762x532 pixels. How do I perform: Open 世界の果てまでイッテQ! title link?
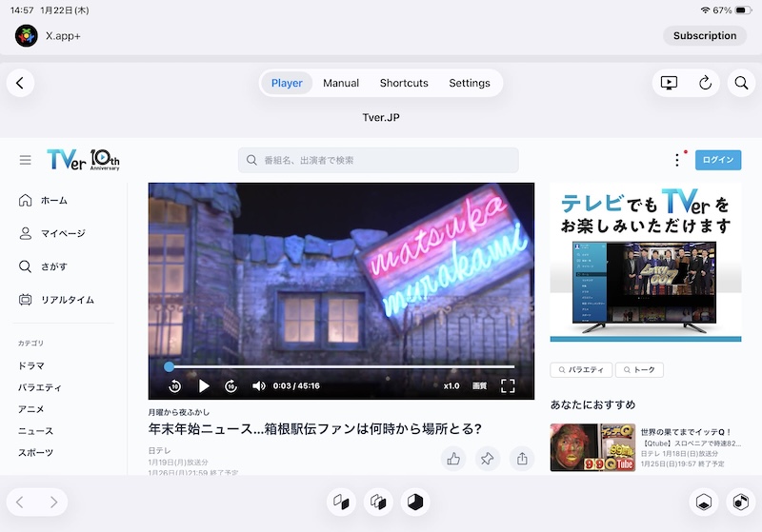[x=685, y=432]
